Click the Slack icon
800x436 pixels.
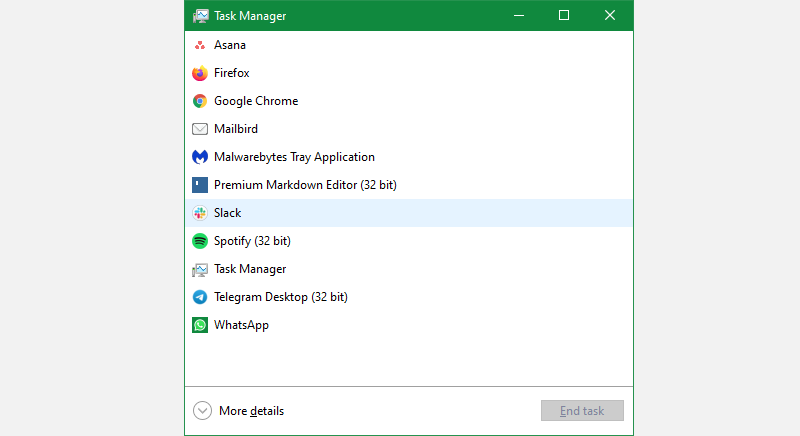200,213
